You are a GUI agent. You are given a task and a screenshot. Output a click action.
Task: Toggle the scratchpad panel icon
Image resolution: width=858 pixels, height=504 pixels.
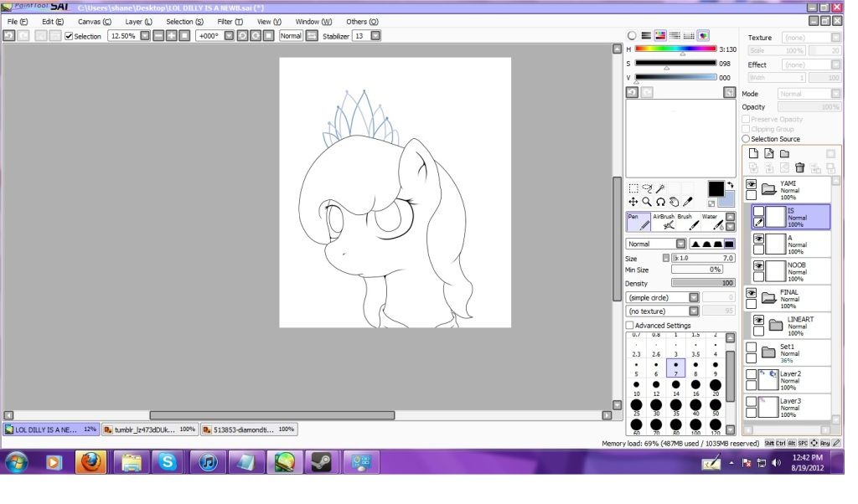click(703, 35)
